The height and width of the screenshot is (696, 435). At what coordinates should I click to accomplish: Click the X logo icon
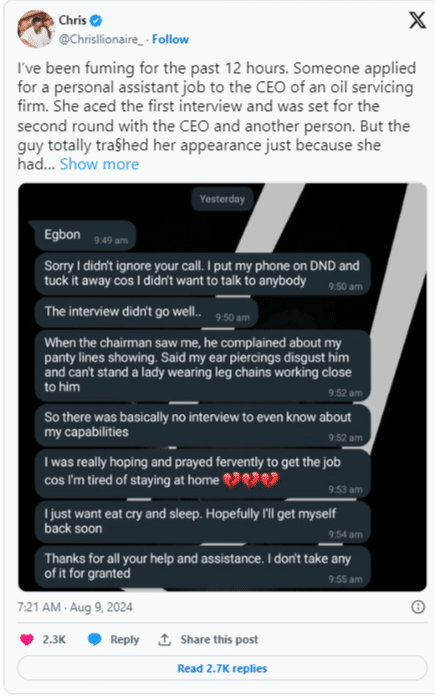tap(417, 20)
